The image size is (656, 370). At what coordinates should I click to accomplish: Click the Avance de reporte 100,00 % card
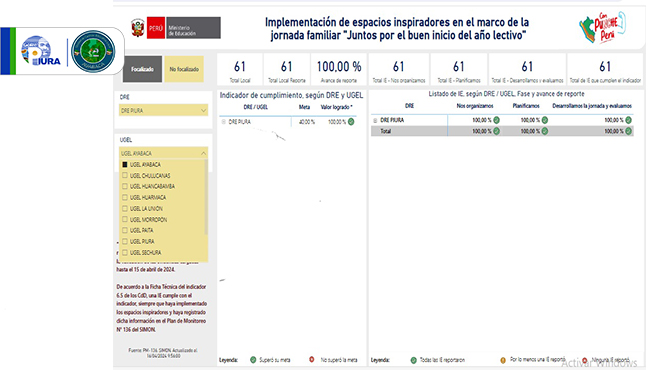(x=339, y=69)
